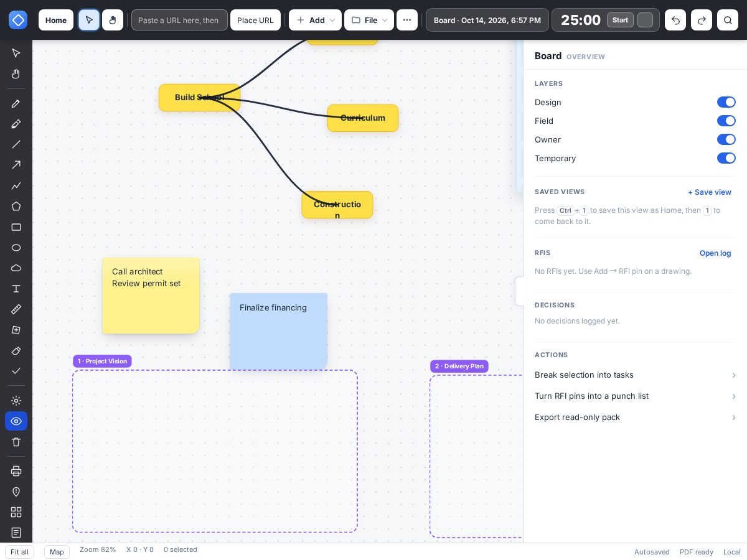Click inside the Paste a URL field
The width and height of the screenshot is (747, 560).
pos(179,20)
